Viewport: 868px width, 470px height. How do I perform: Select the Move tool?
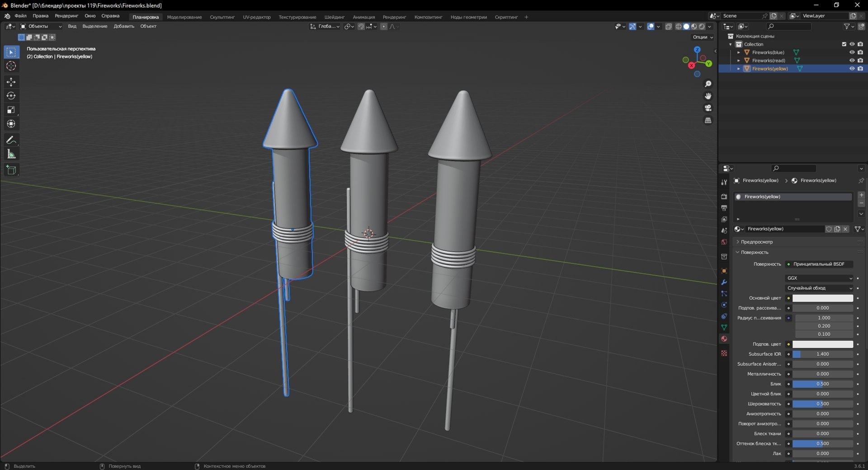11,82
